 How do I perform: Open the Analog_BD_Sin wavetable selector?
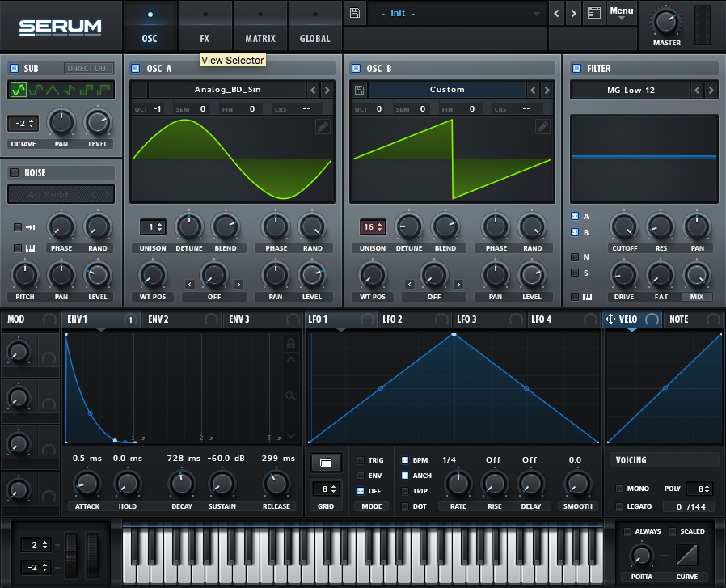coord(227,90)
